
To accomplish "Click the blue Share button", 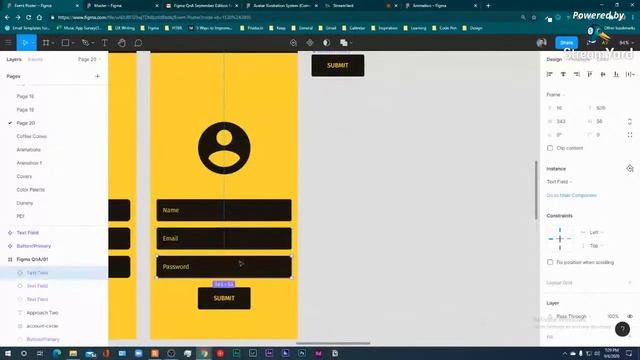I will (567, 42).
